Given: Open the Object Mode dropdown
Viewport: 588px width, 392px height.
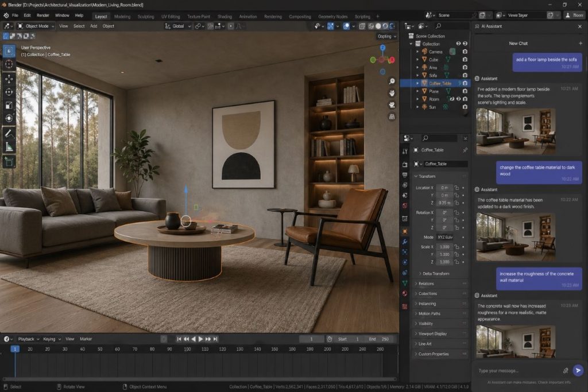Looking at the screenshot, I should pyautogui.click(x=36, y=26).
